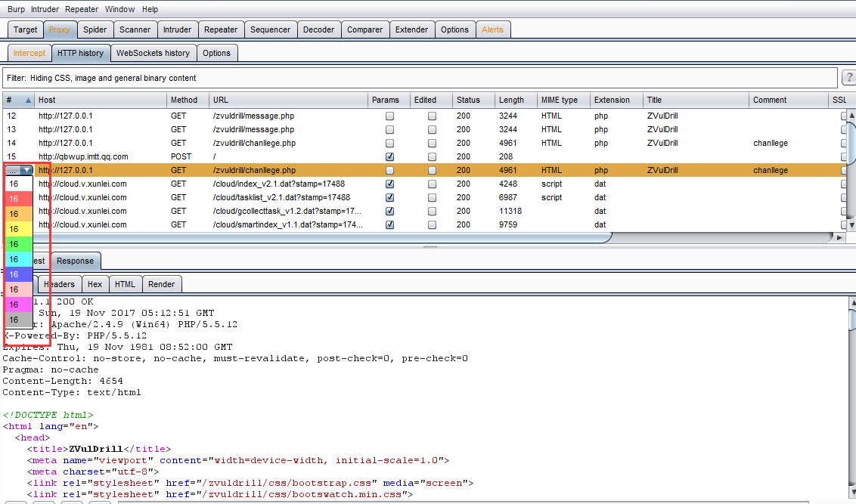Open the Window menu
856x504 pixels.
(119, 9)
